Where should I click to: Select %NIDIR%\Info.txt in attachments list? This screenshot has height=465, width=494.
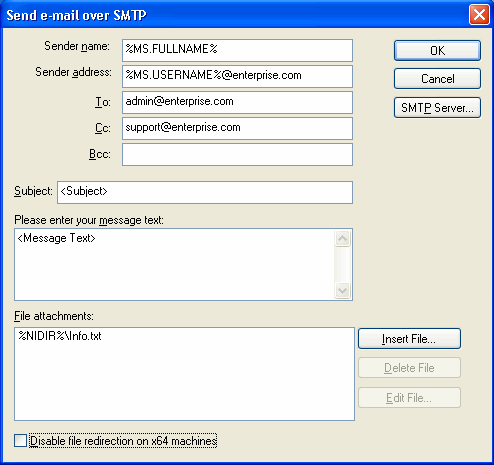click(60, 336)
